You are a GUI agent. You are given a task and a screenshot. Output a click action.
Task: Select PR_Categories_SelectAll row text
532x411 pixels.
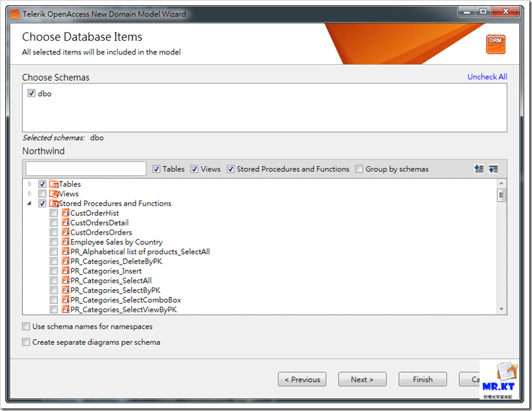tap(111, 281)
